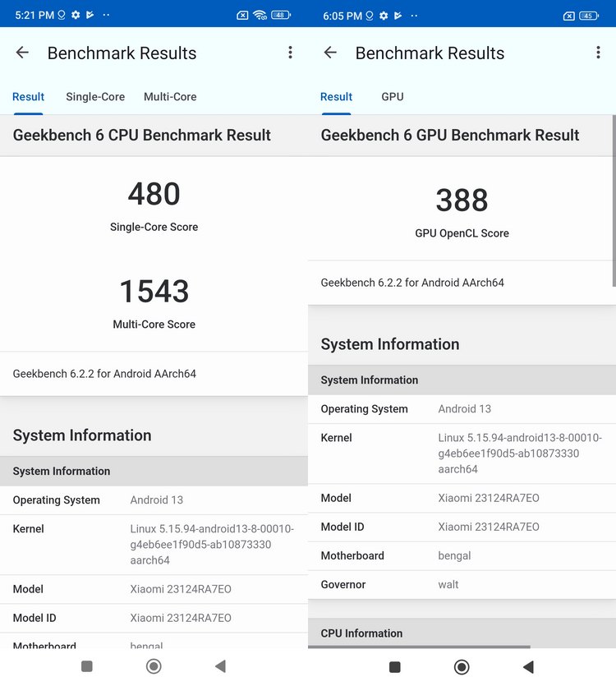Tap the back triangle on left navigation bar
This screenshot has height=686, width=616.
(220, 666)
